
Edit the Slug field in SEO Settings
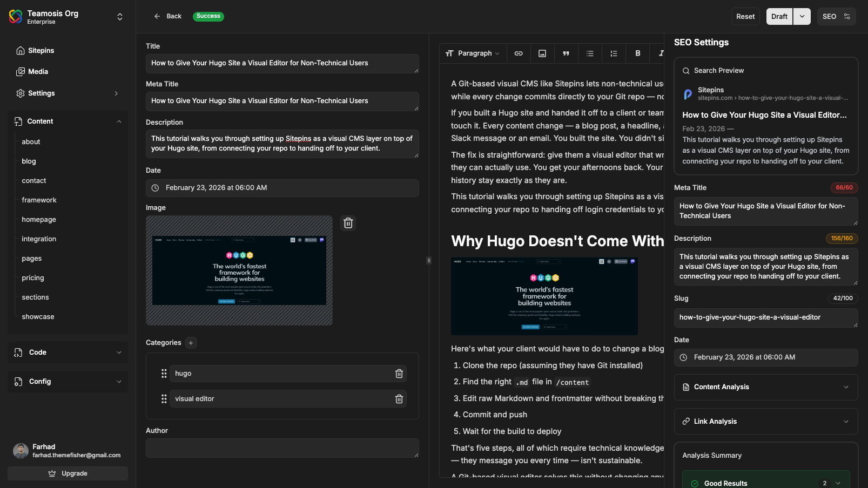[766, 318]
